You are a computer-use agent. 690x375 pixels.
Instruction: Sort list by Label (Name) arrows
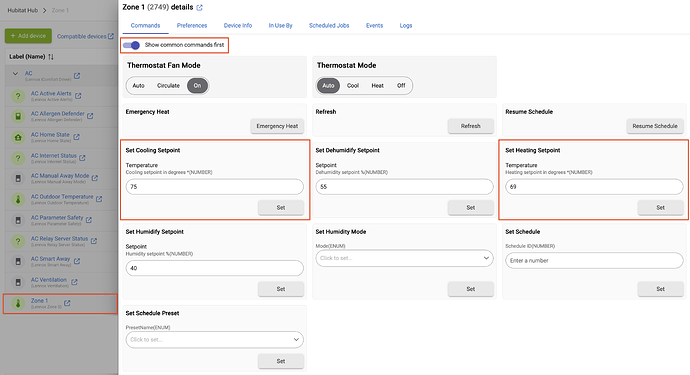click(x=51, y=57)
